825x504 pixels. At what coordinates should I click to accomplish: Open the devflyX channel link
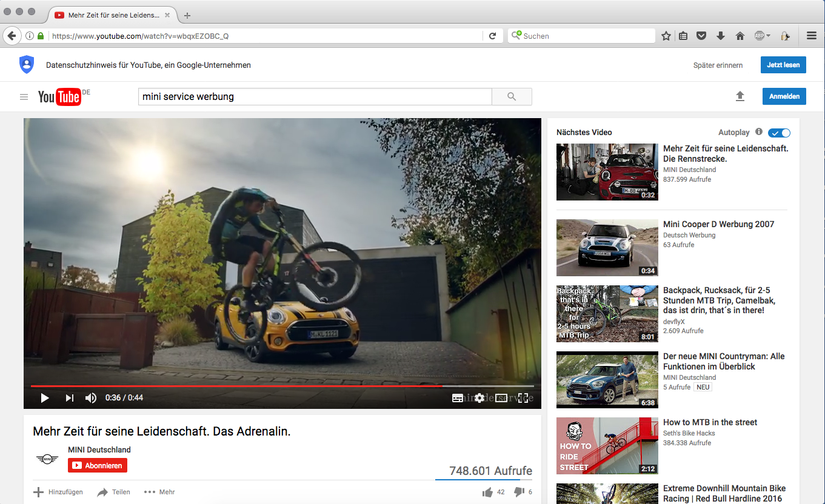click(x=674, y=322)
